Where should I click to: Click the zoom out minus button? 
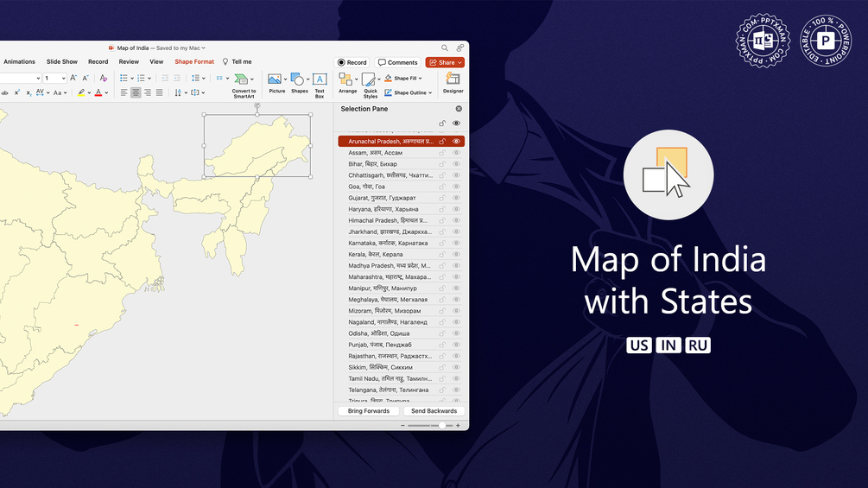(402, 426)
